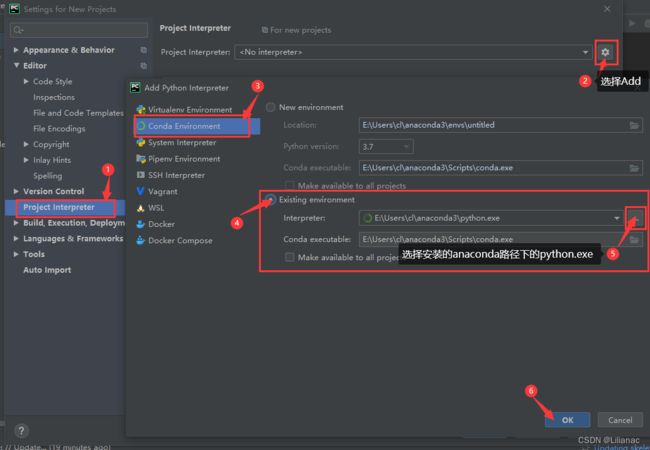This screenshot has height=450, width=650.
Task: Choose the New environment radio button
Action: click(271, 107)
